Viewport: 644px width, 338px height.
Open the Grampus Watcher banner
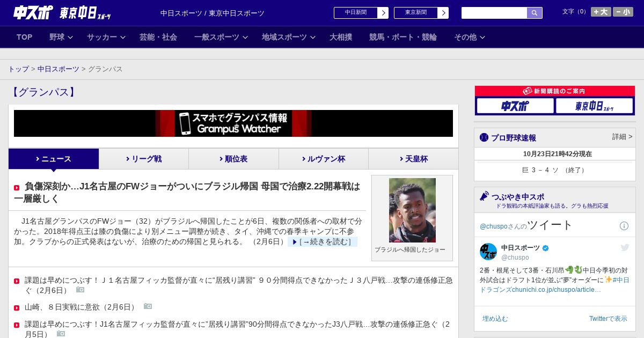(x=233, y=123)
